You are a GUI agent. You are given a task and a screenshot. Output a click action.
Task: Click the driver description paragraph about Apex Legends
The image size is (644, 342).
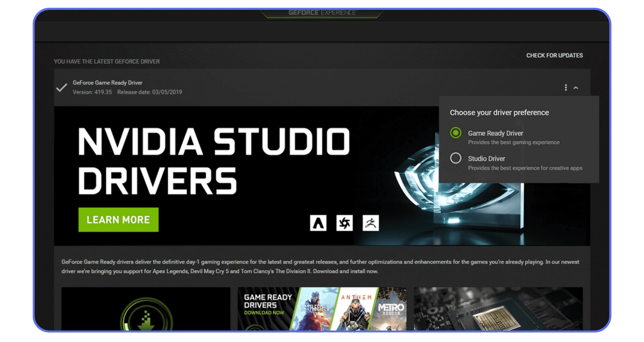[x=320, y=266]
